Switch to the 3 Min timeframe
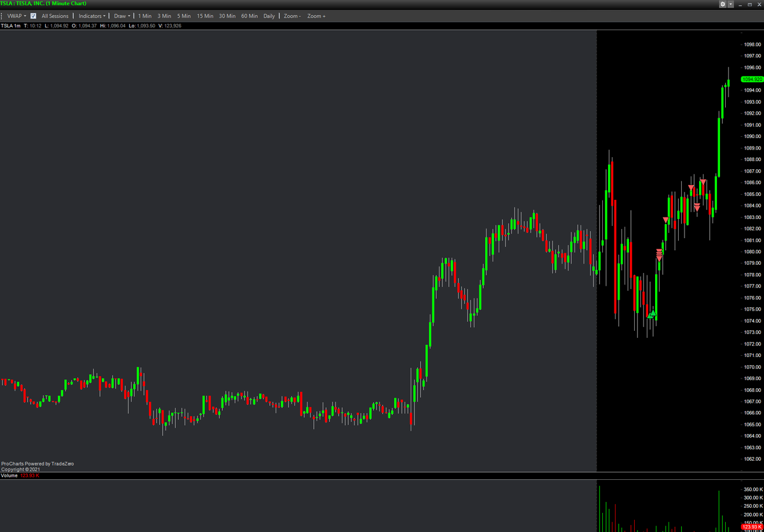Viewport: 764px width, 532px height. click(164, 16)
